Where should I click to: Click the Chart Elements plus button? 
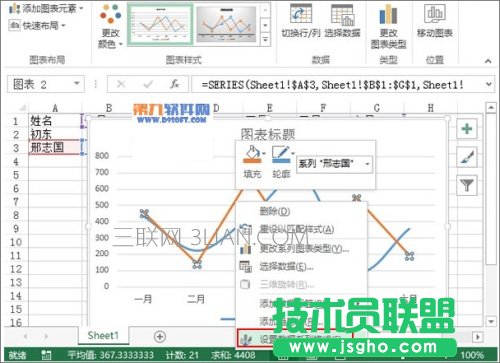(x=467, y=128)
